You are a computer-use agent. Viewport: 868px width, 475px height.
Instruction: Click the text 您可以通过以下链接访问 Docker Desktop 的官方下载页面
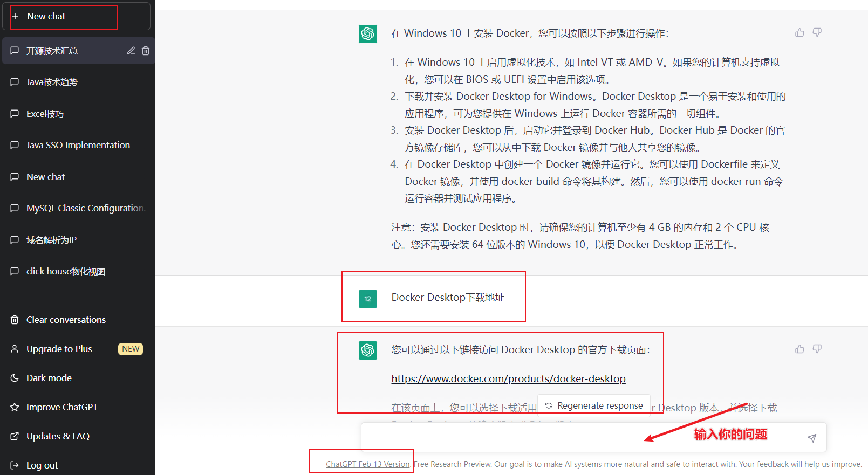[x=521, y=350]
